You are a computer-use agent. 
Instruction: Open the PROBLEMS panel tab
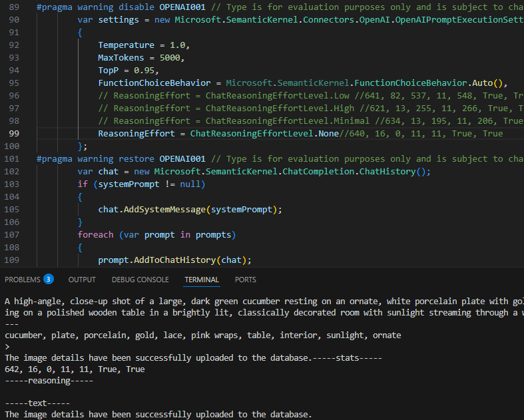coord(23,280)
